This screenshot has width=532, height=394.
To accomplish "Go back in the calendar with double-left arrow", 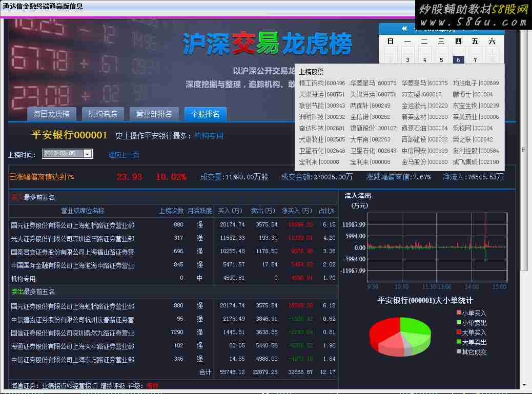I will pos(404,29).
